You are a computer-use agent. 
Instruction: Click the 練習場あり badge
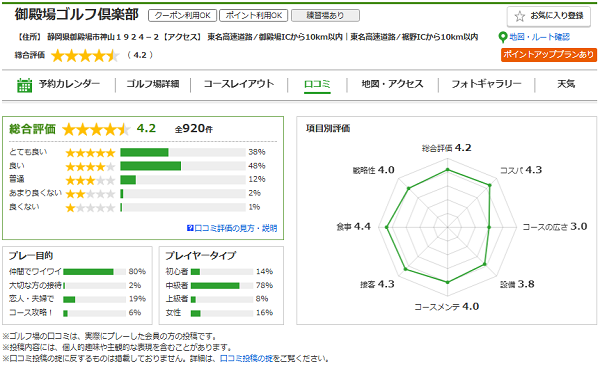(325, 15)
